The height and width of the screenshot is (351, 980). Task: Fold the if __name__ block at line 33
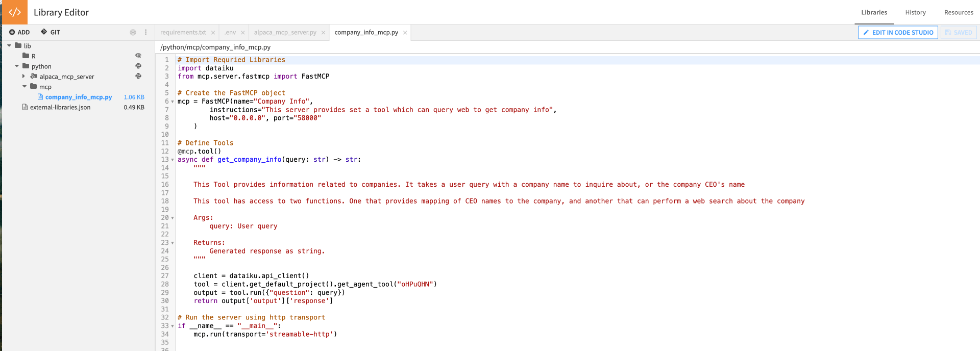(x=173, y=326)
